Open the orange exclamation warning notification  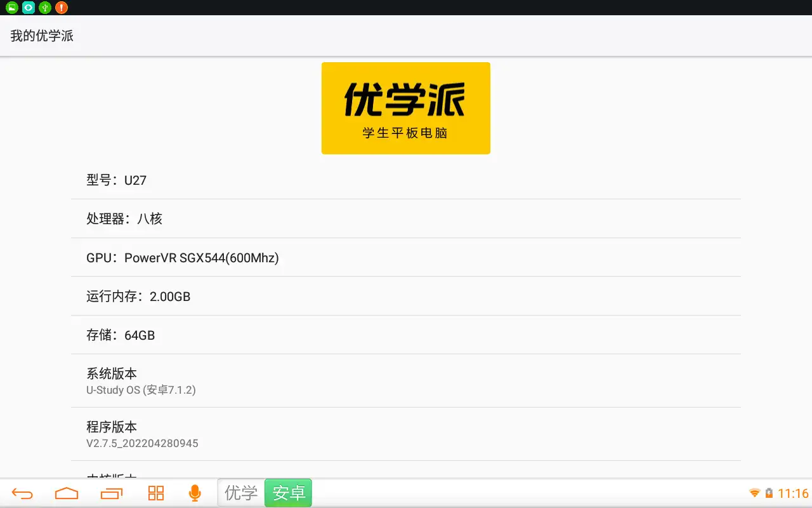(x=62, y=8)
